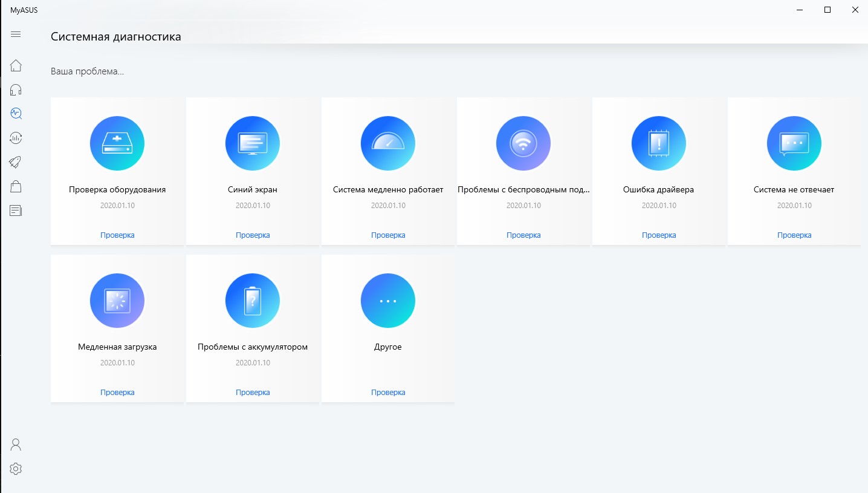Click Проверка under Медленная загрузка

117,393
